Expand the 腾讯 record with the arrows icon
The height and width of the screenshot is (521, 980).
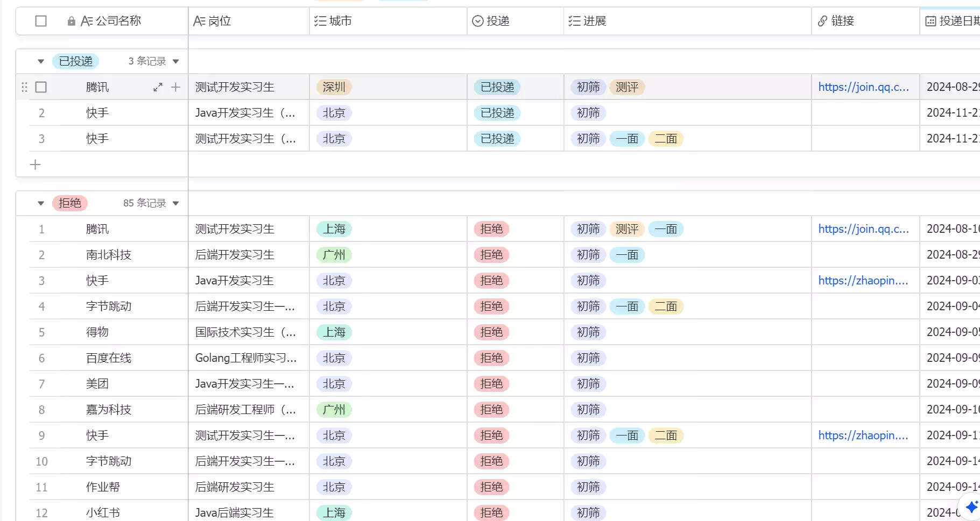[158, 87]
